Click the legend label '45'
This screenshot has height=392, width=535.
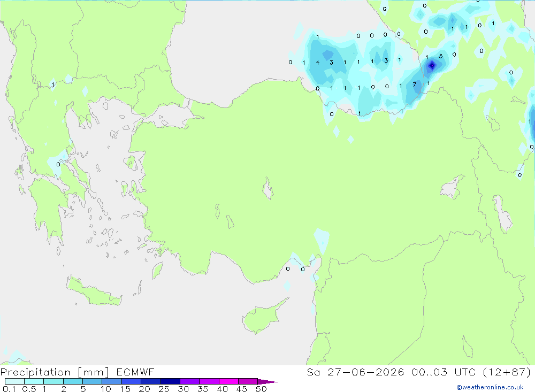coord(242,389)
